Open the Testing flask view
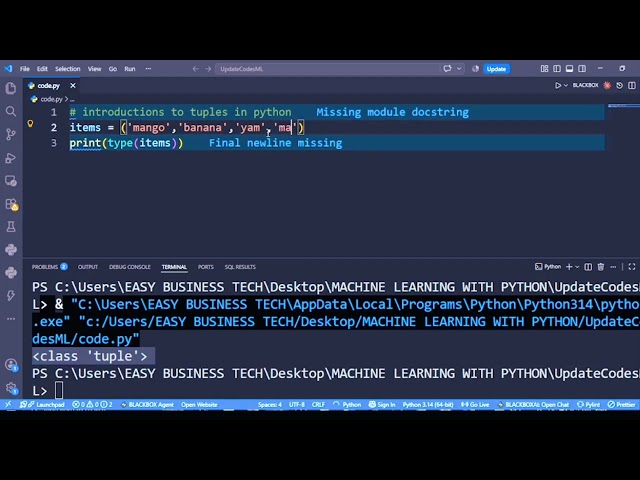640x480 pixels. point(11,227)
